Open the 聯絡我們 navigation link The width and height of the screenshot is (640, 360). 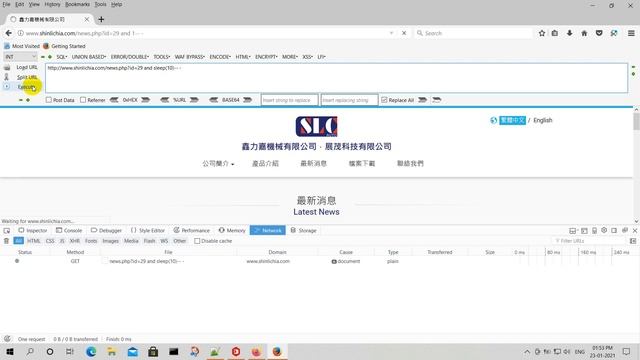pyautogui.click(x=410, y=164)
